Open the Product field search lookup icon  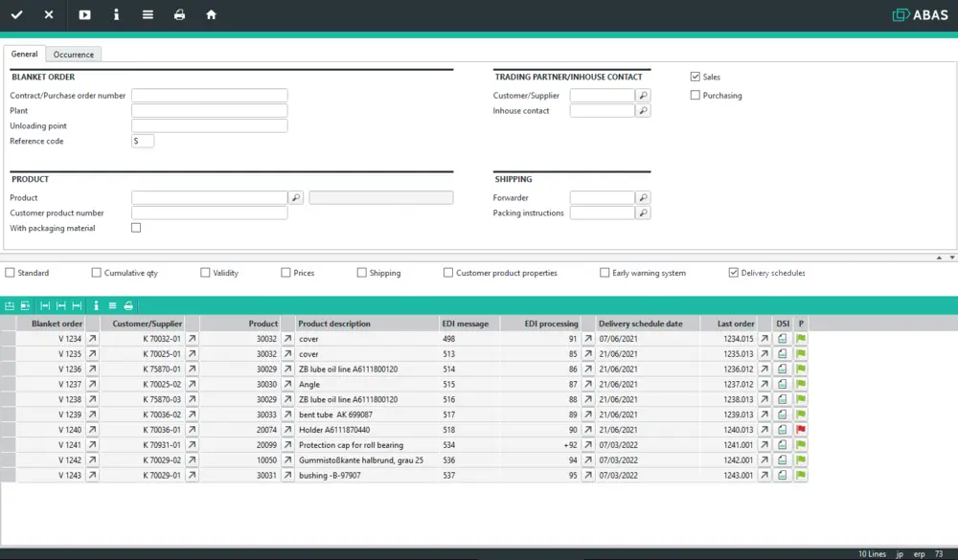tap(296, 198)
